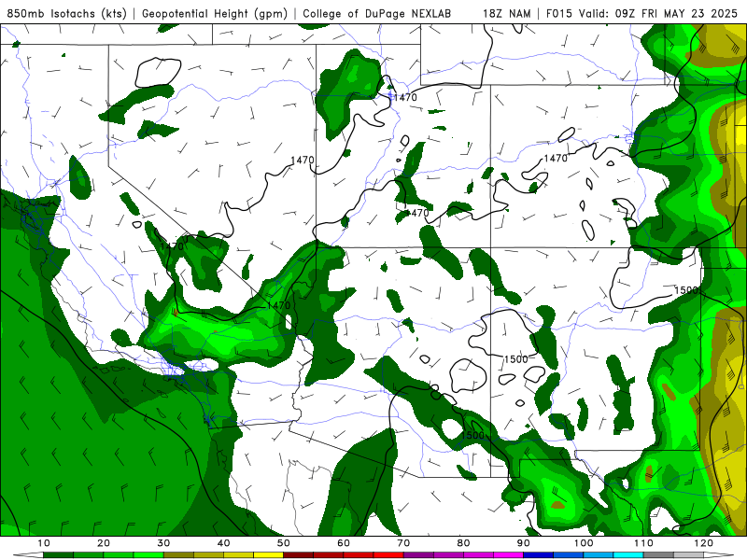This screenshot has width=747, height=560.
Task: Click the legend value "60"
Action: pos(344,543)
